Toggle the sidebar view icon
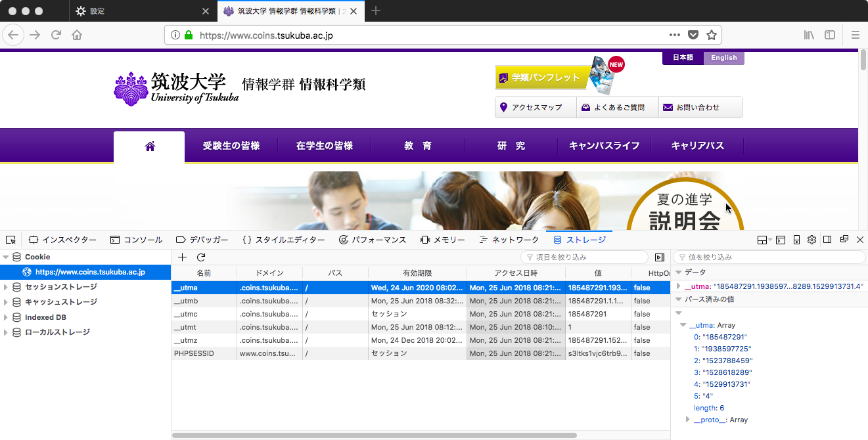Viewport: 868px width, 440px height. coord(830,35)
